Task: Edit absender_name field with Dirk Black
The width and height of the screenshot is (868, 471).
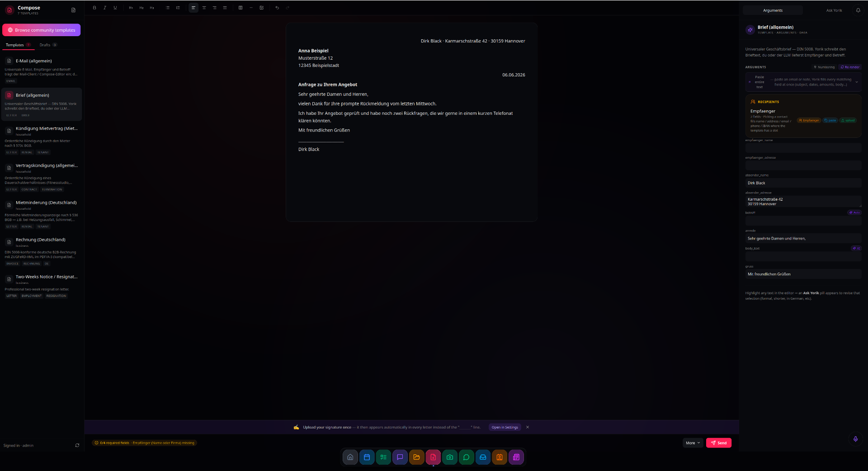Action: (803, 183)
